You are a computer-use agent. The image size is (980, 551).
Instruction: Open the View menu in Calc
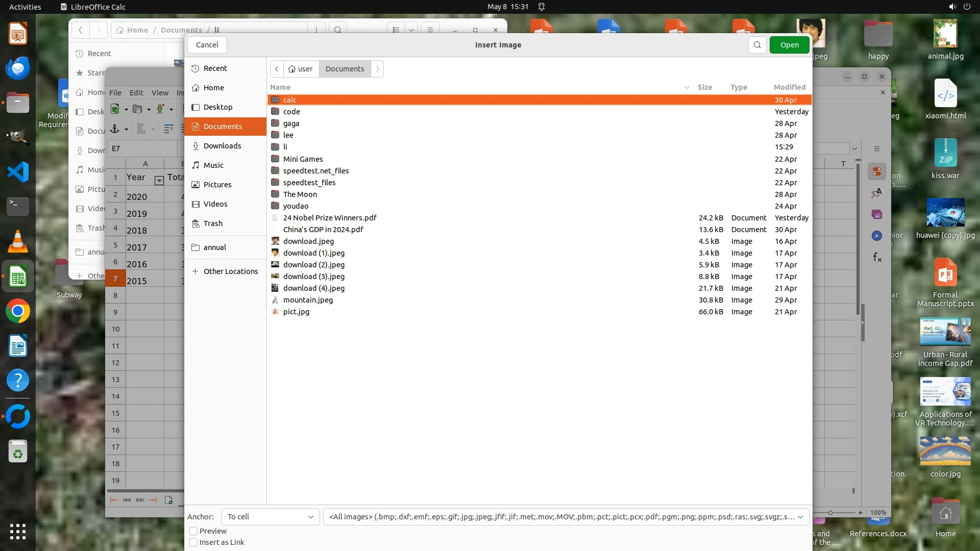coord(160,92)
